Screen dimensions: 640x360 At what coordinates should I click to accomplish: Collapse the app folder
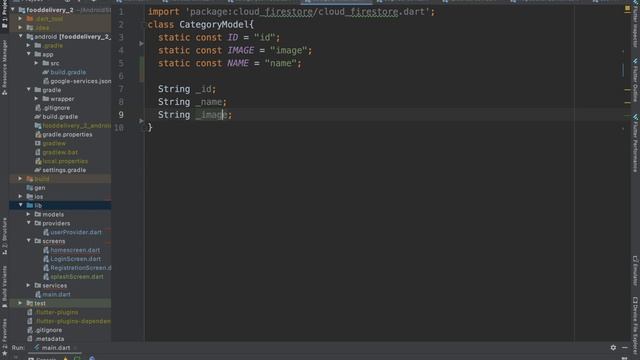click(x=29, y=54)
